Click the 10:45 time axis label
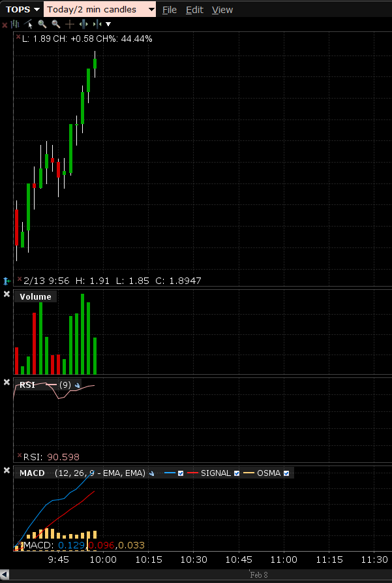Image resolution: width=392 pixels, height=583 pixels. tap(239, 559)
